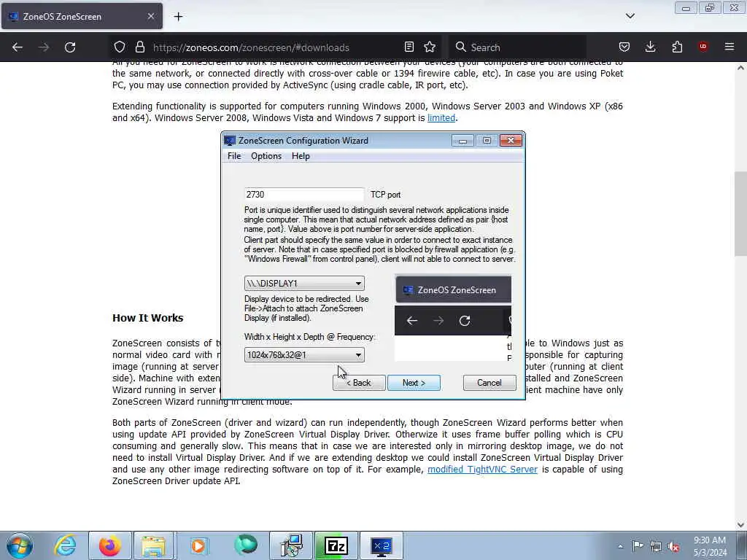
Task: Toggle reader view icon in address bar
Action: (x=409, y=47)
